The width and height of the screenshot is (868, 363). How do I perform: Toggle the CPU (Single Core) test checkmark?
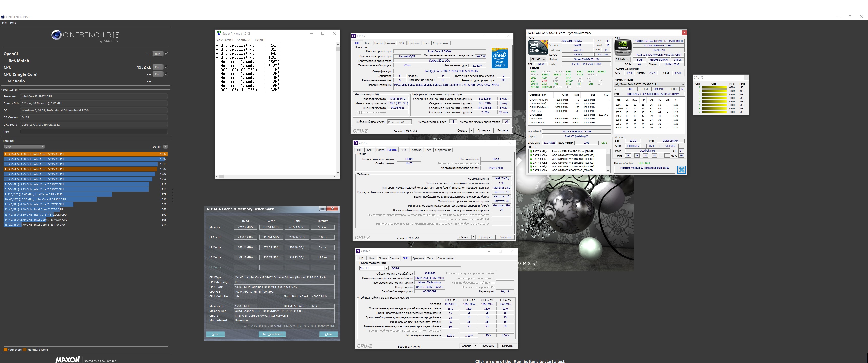pyautogui.click(x=167, y=74)
